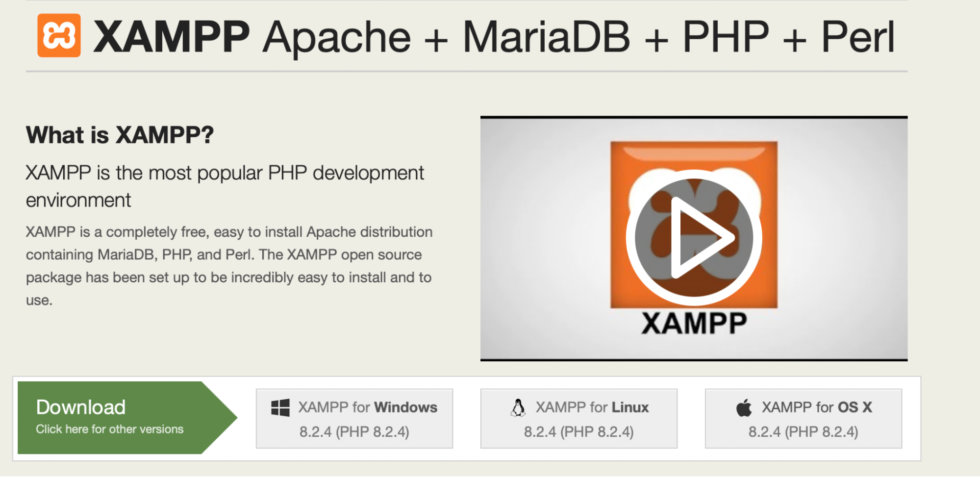Viewport: 980px width, 477px height.
Task: Download XAMPP for Linux 8.2.4
Action: coord(579,419)
